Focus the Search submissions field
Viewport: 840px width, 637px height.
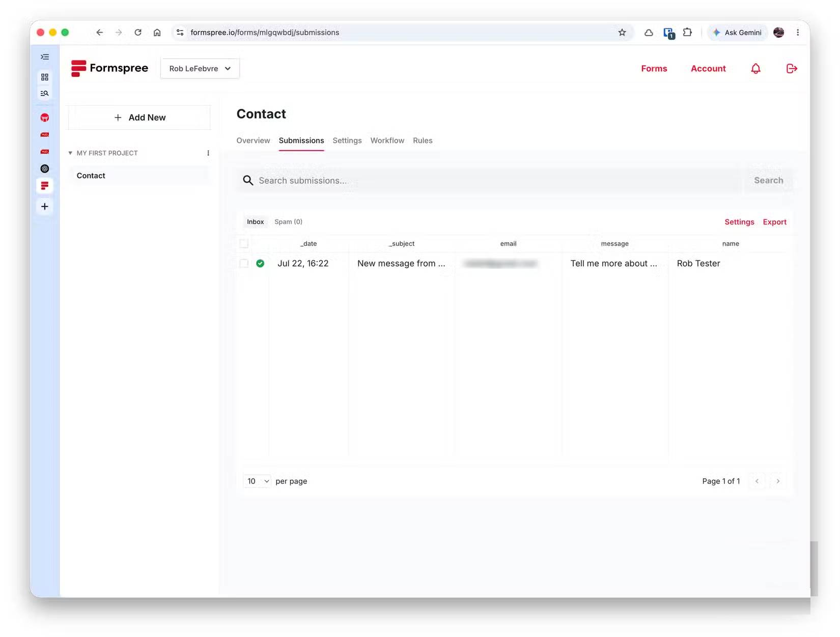[x=489, y=181]
